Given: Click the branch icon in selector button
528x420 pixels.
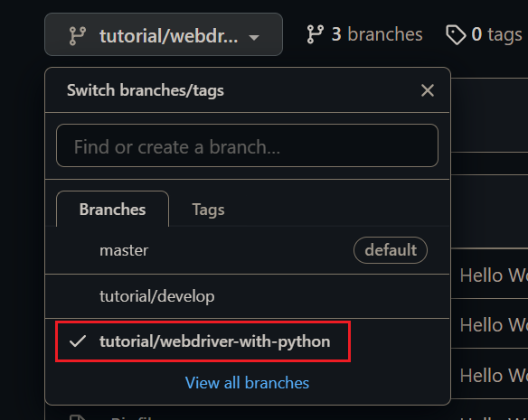Looking at the screenshot, I should pyautogui.click(x=78, y=35).
